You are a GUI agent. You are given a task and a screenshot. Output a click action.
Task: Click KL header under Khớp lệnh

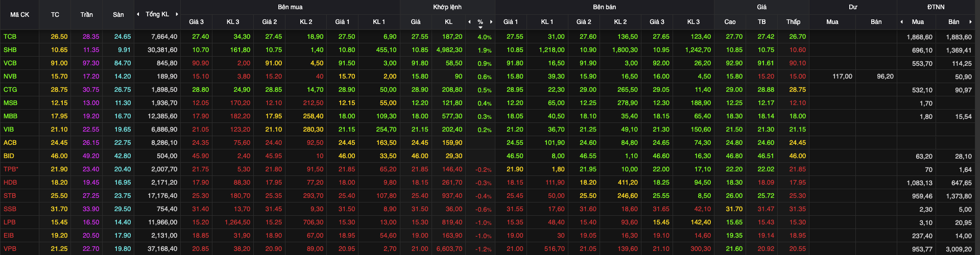coord(448,22)
